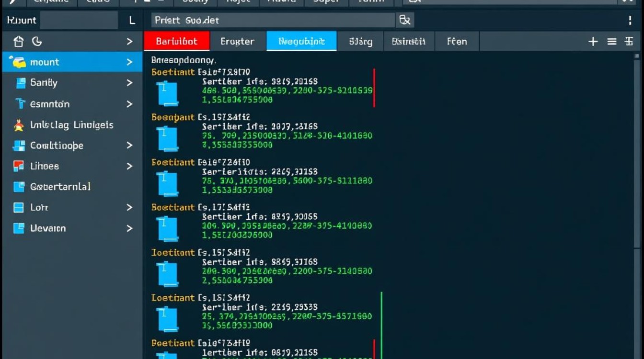Viewport: 644px width, 359px height.
Task: Select the Erogter tab
Action: coord(237,42)
